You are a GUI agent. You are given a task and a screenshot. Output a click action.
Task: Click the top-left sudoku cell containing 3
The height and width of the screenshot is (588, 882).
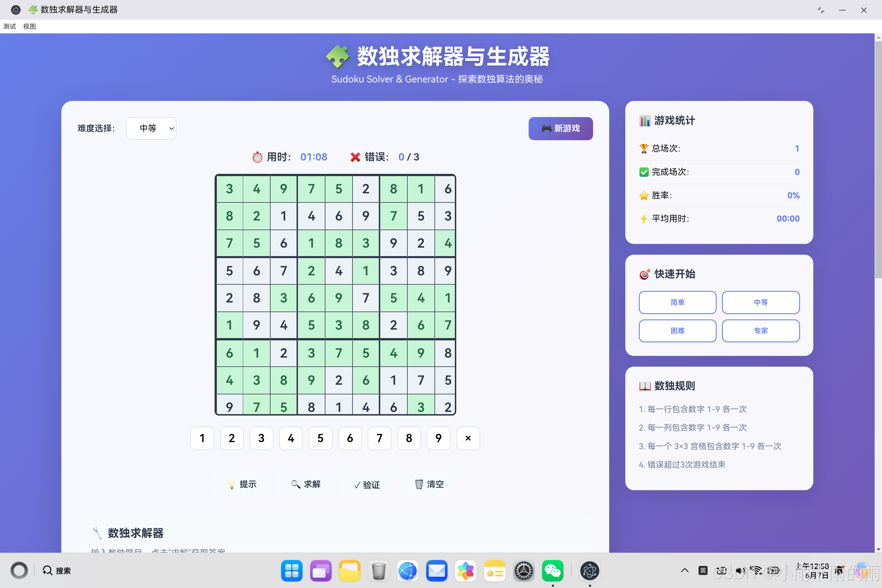(230, 189)
